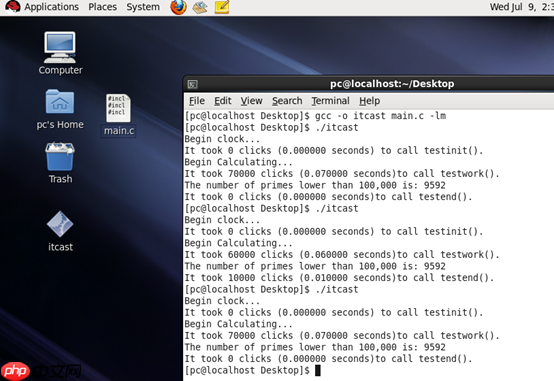Image resolution: width=554 pixels, height=381 pixels.
Task: Open the System menu
Action: [143, 7]
